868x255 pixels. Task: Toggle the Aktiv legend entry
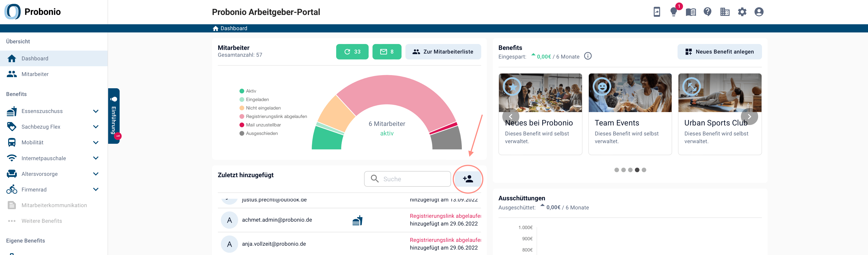248,91
